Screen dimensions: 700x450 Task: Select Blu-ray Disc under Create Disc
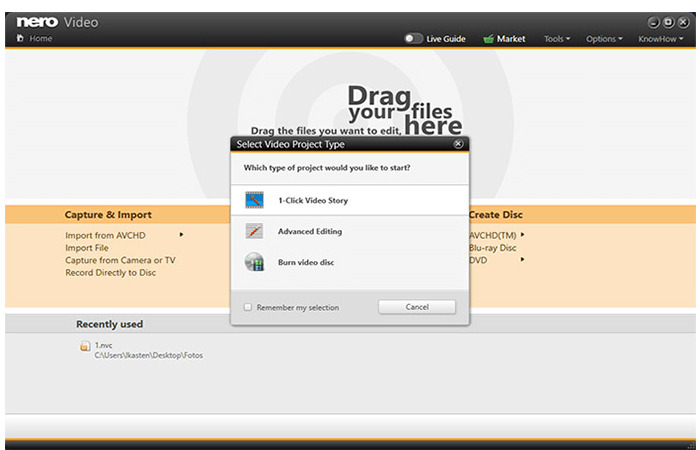point(492,248)
